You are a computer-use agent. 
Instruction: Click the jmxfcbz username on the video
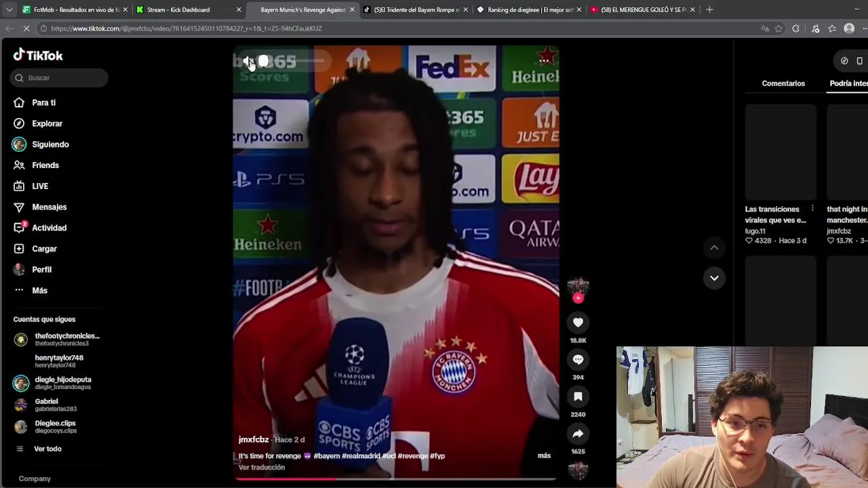click(x=254, y=439)
